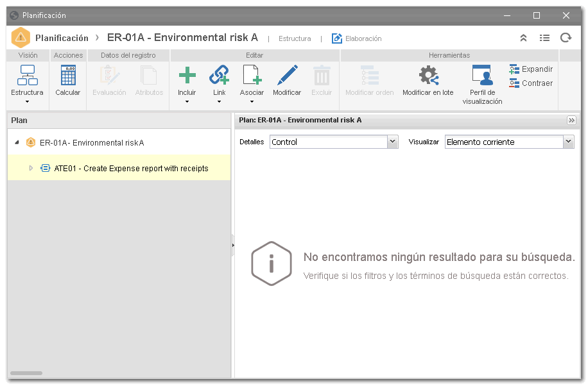This screenshot has width=588, height=386.
Task: Click the Editar ribbon group label
Action: click(255, 56)
